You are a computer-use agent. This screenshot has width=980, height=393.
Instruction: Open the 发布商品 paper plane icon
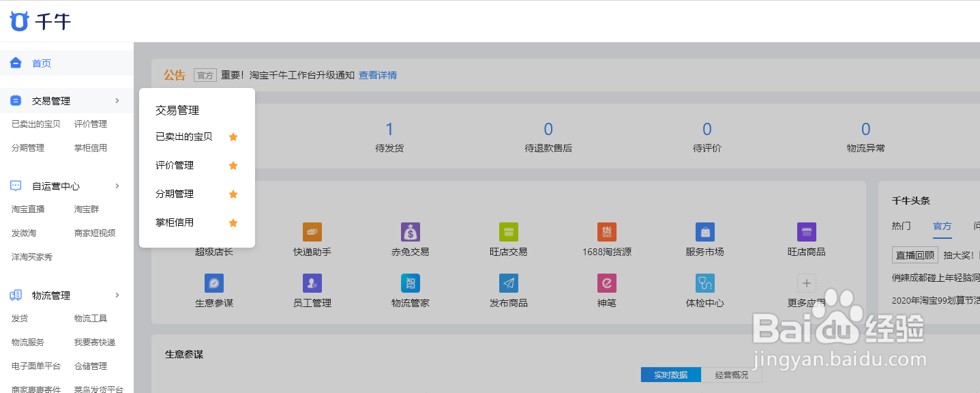(x=509, y=283)
